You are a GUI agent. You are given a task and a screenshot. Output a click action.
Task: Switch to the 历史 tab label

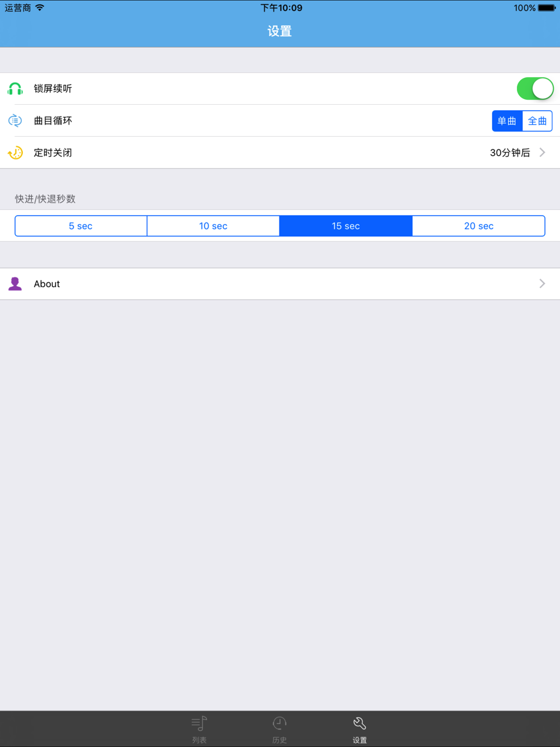[x=279, y=740]
